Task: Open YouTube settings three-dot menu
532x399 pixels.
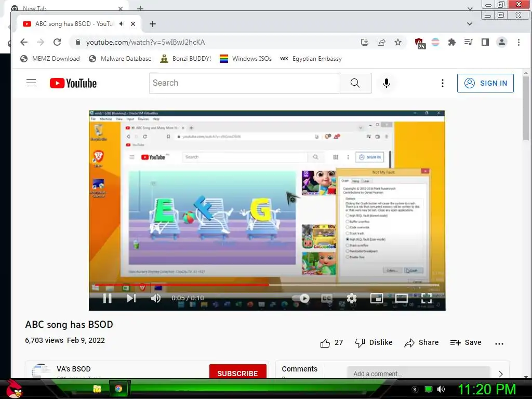Action: click(443, 83)
